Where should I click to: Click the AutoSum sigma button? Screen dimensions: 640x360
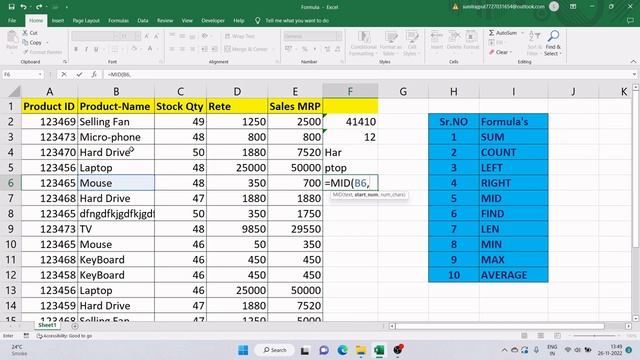coord(503,33)
